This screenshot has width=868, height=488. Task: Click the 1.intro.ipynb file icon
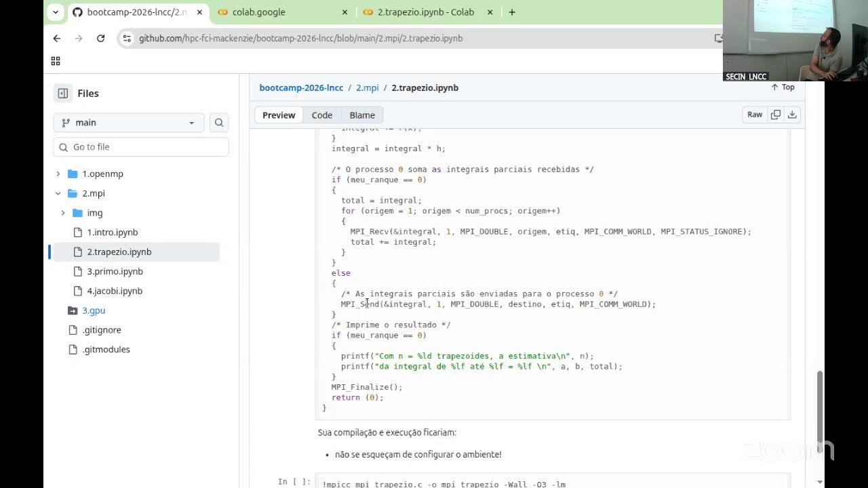77,232
